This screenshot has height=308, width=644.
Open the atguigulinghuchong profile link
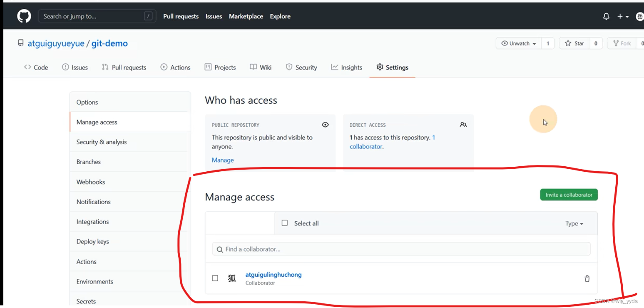click(x=274, y=275)
